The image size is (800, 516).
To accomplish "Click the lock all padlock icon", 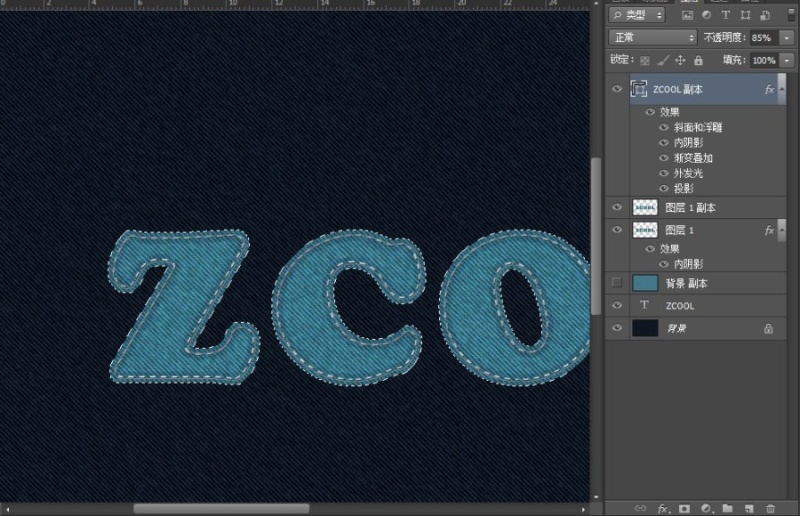I will [x=698, y=61].
